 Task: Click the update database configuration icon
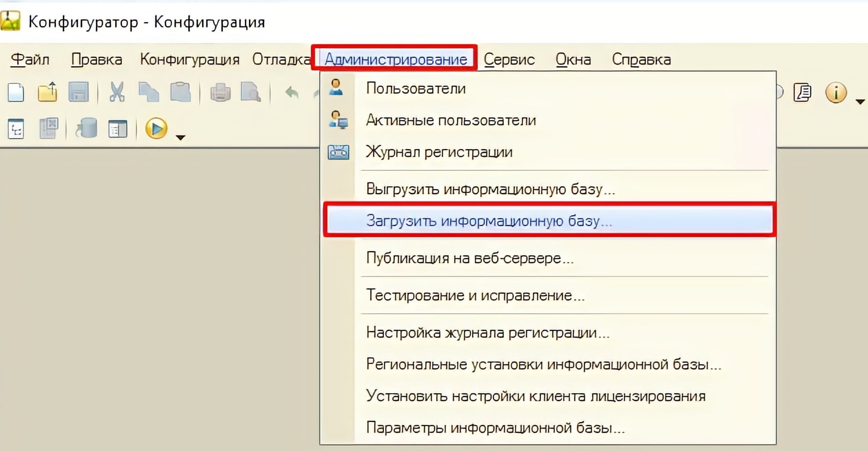(87, 128)
